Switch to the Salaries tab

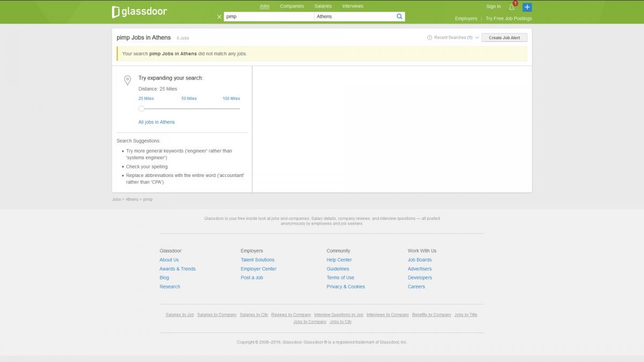323,6
